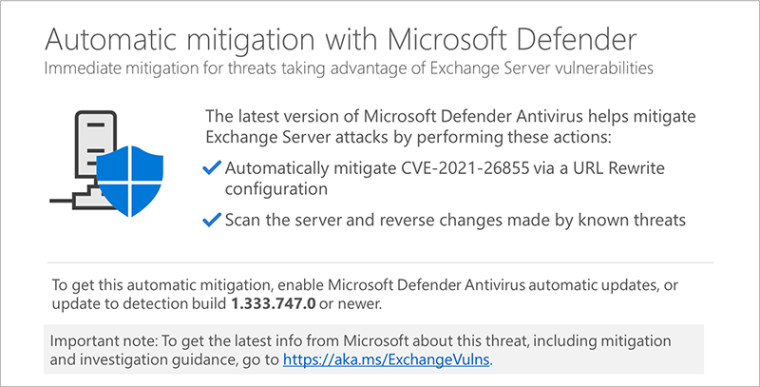
Task: Click 'Exchange Server vulnerabilities' in the subtitle
Action: click(544, 68)
